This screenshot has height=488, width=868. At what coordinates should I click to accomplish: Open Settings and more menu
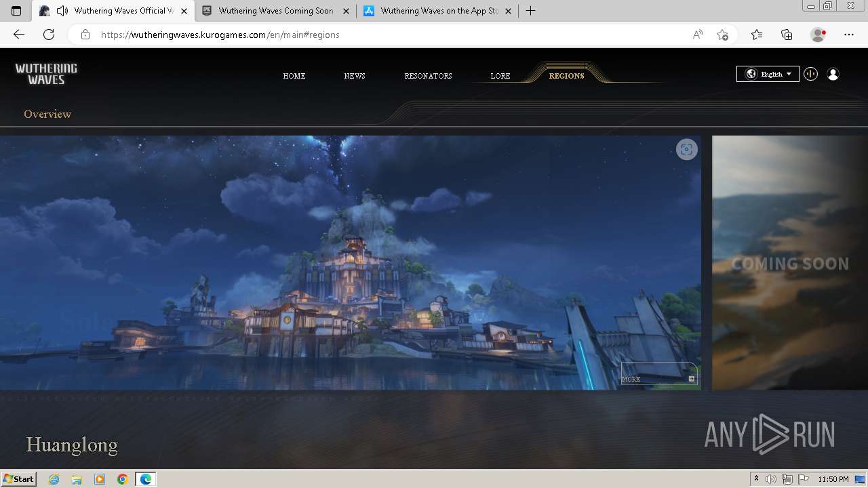(x=849, y=35)
